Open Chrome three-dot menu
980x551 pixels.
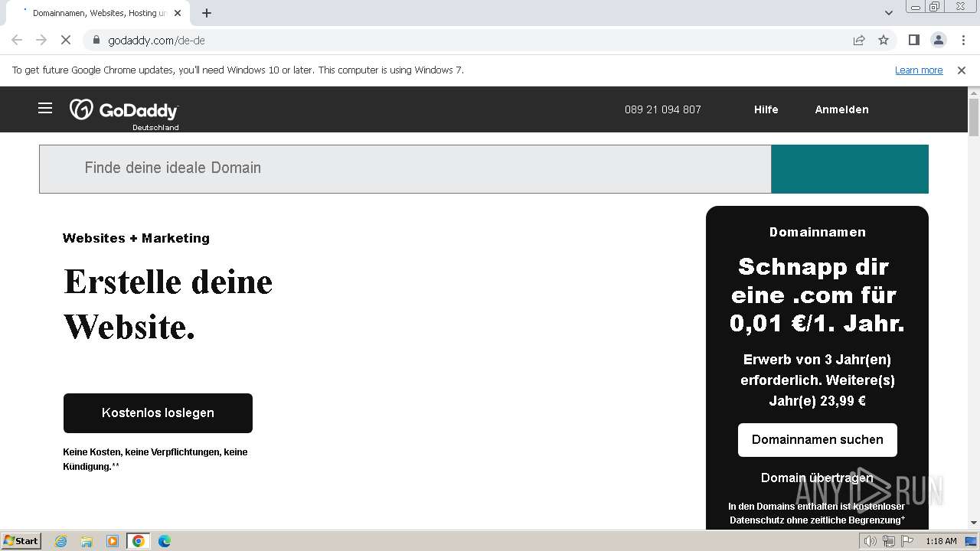(963, 40)
